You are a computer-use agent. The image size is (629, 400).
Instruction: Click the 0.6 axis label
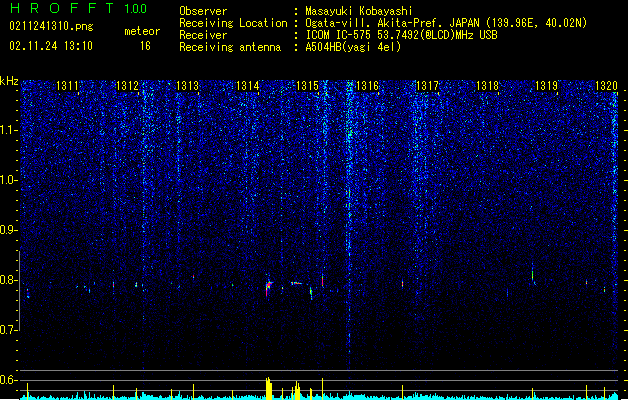click(8, 380)
